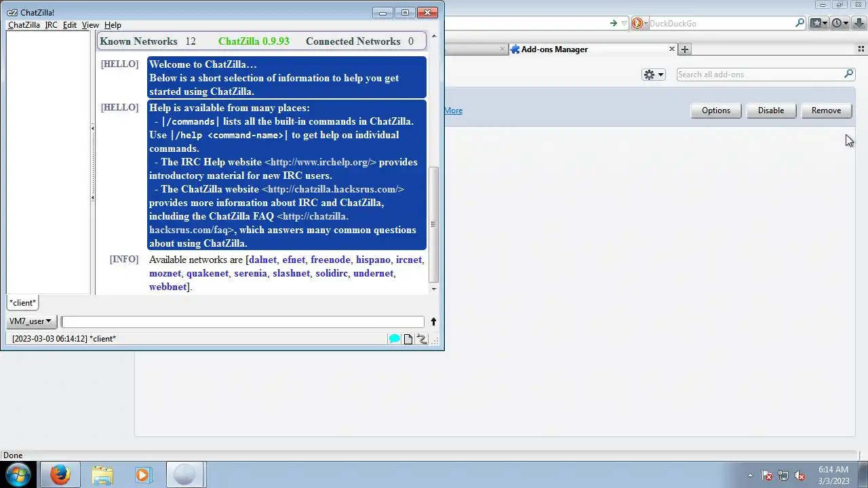
Task: Click status bar text [2023-03-03 06:14:12] *client*
Action: pos(64,339)
